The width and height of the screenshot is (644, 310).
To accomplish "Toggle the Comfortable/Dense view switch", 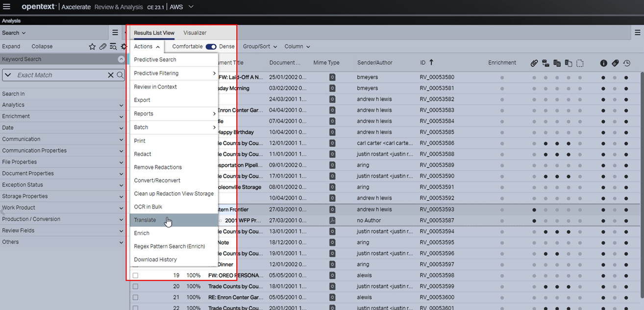I will click(x=211, y=47).
